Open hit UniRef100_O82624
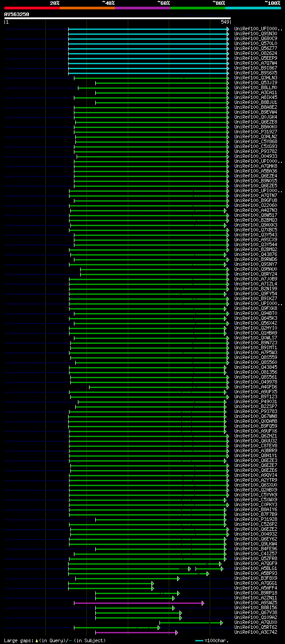Screen dimensions: 285x644 tap(256, 53)
